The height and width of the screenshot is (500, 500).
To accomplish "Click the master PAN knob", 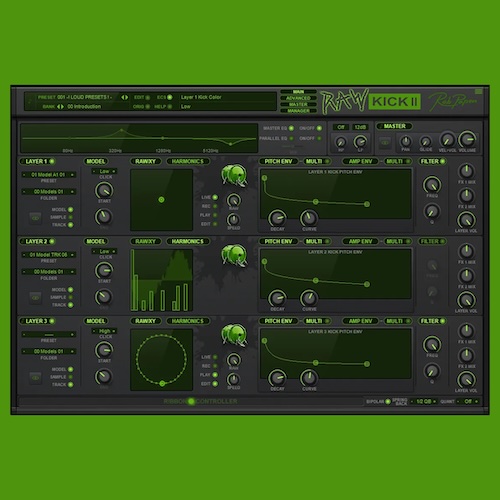I will [x=406, y=141].
